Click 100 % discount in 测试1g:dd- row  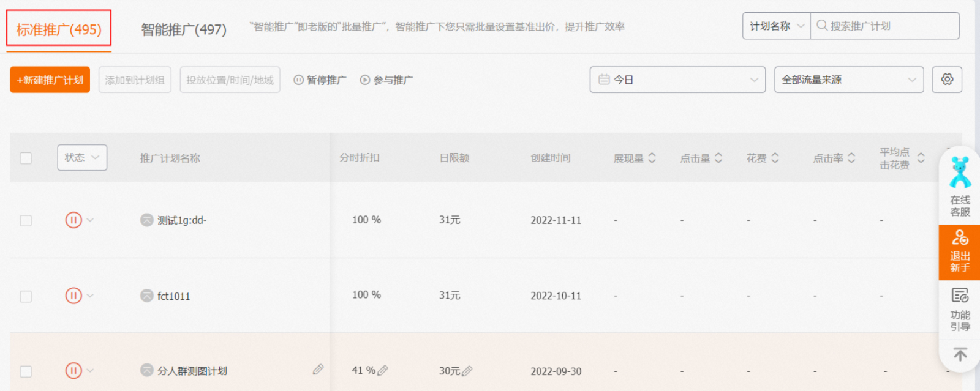click(366, 220)
